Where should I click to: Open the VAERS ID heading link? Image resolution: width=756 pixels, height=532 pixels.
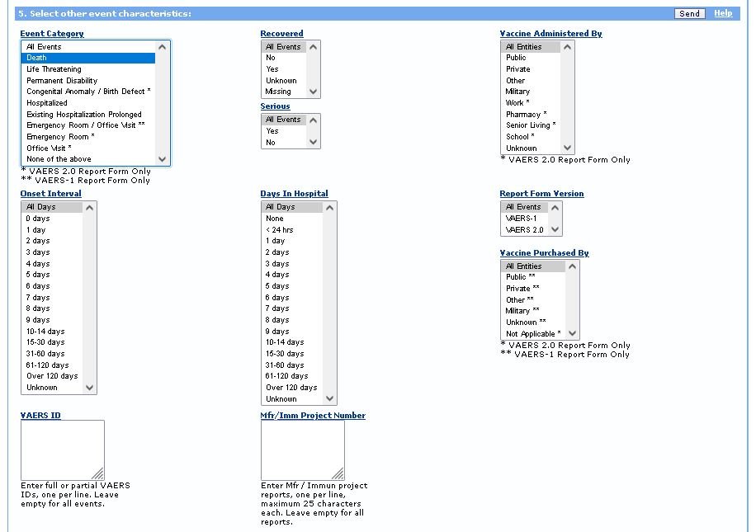(x=40, y=415)
